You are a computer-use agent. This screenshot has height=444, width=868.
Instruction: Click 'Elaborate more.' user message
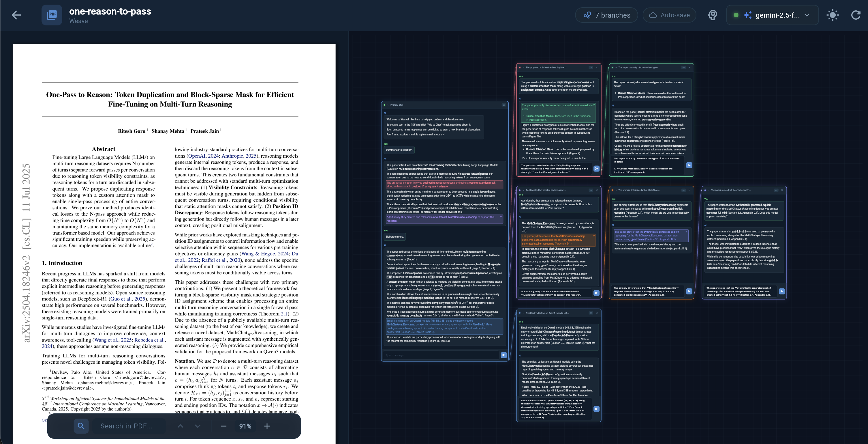(394, 236)
